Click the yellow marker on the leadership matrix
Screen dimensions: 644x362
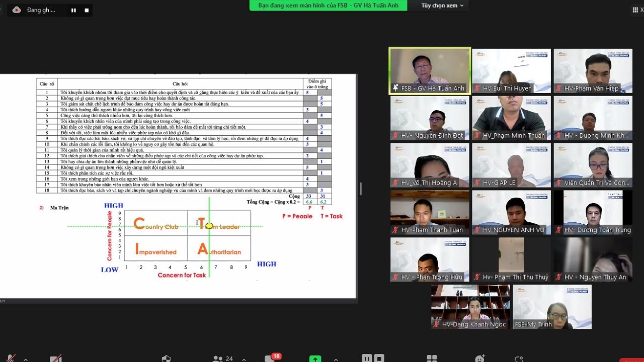(x=209, y=226)
